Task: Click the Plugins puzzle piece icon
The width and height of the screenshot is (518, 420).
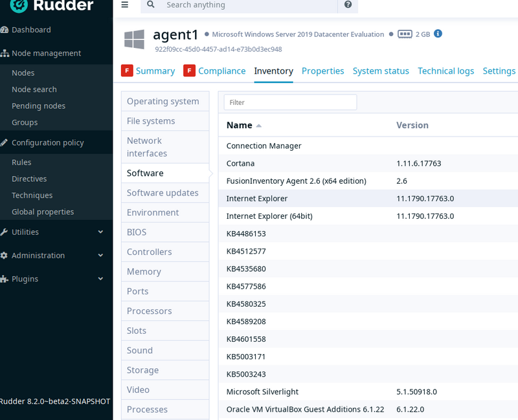Action: tap(4, 279)
